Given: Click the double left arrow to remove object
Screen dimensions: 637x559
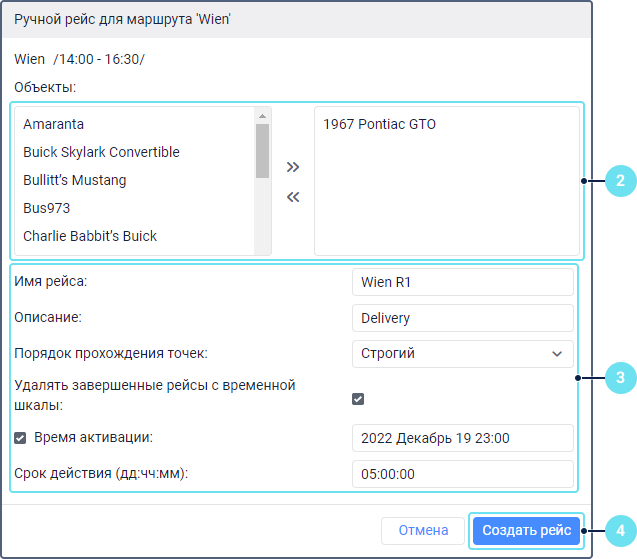Looking at the screenshot, I should tap(293, 197).
